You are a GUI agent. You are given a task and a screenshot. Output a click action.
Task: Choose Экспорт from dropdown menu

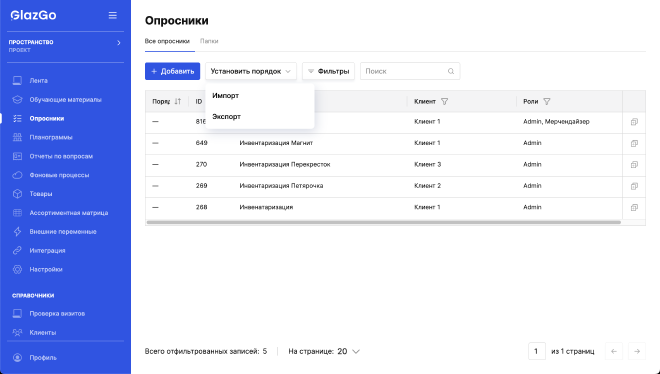pos(260,117)
